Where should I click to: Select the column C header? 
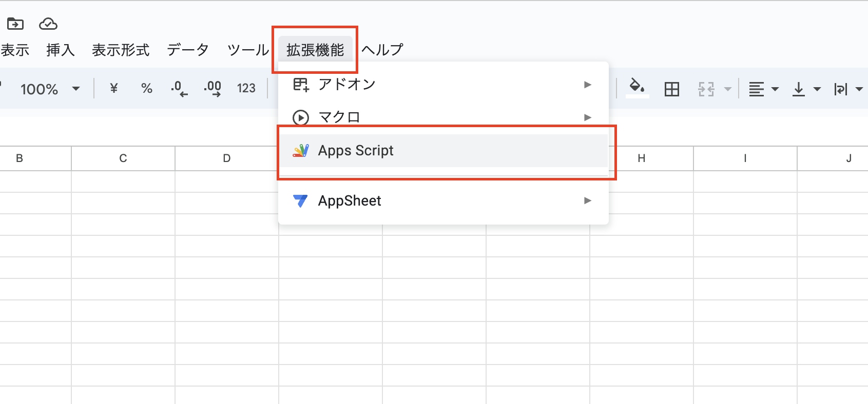click(x=123, y=158)
